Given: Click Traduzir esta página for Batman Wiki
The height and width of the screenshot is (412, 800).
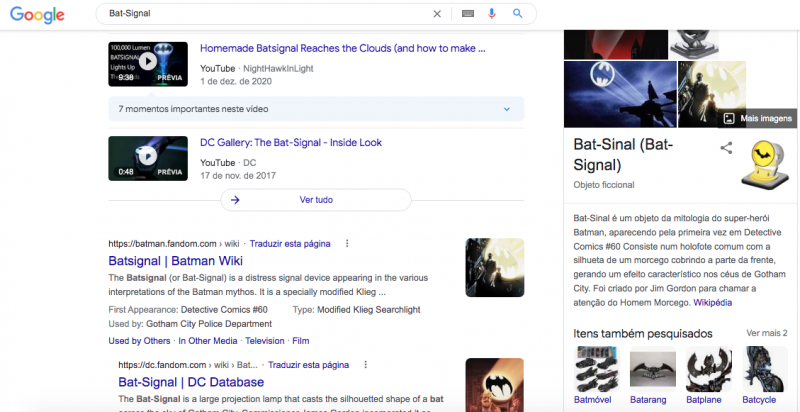Looking at the screenshot, I should pyautogui.click(x=290, y=243).
